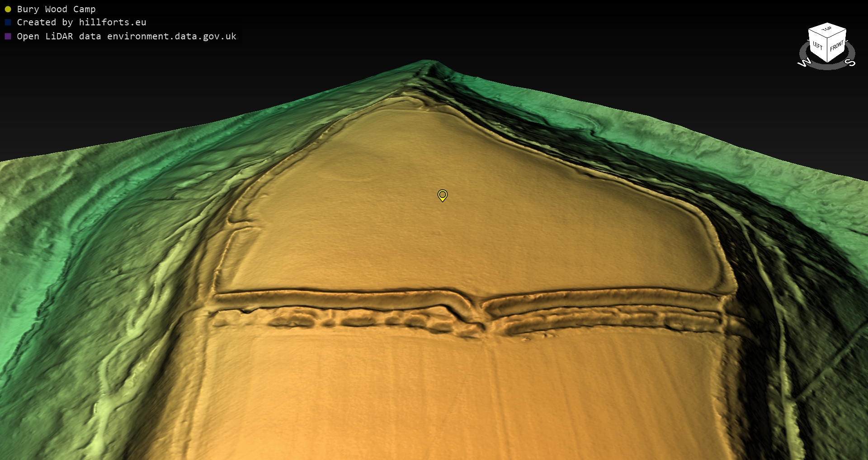
Task: Click the yellow location pin on the terrain
Action: pyautogui.click(x=443, y=195)
